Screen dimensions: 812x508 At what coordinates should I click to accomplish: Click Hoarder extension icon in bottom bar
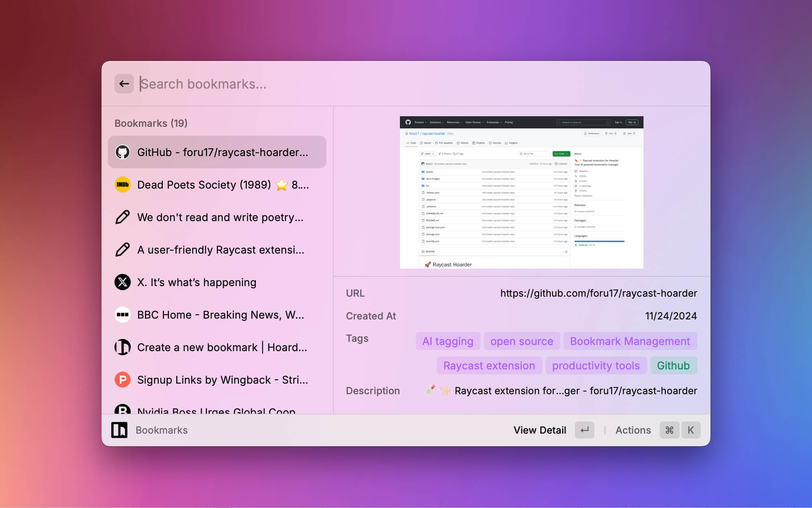119,430
